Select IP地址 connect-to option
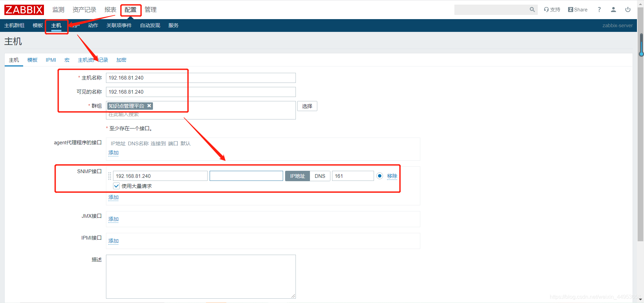 (x=298, y=176)
